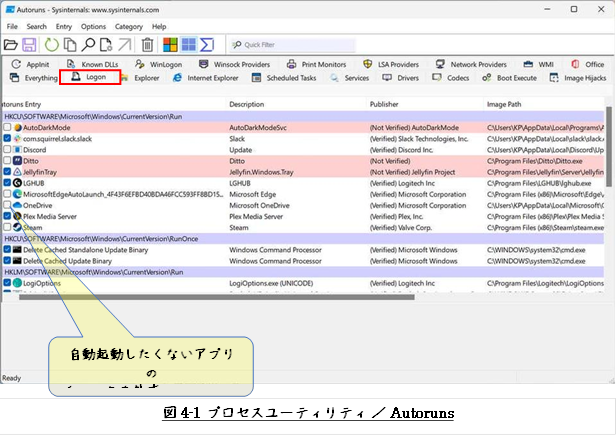
Task: Uncheck the com.squirrel.slack.slack entry
Action: 7,138
